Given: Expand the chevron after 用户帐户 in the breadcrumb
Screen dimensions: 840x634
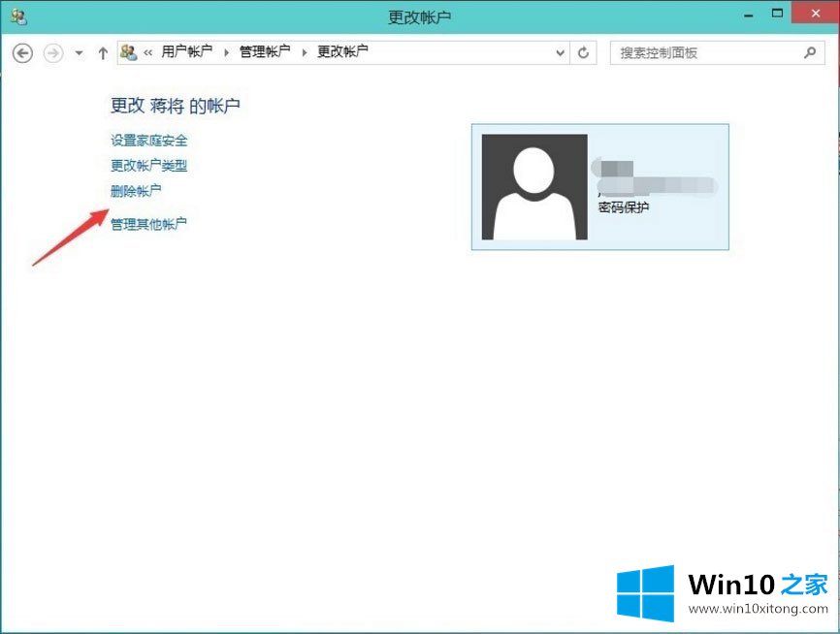Looking at the screenshot, I should point(227,52).
